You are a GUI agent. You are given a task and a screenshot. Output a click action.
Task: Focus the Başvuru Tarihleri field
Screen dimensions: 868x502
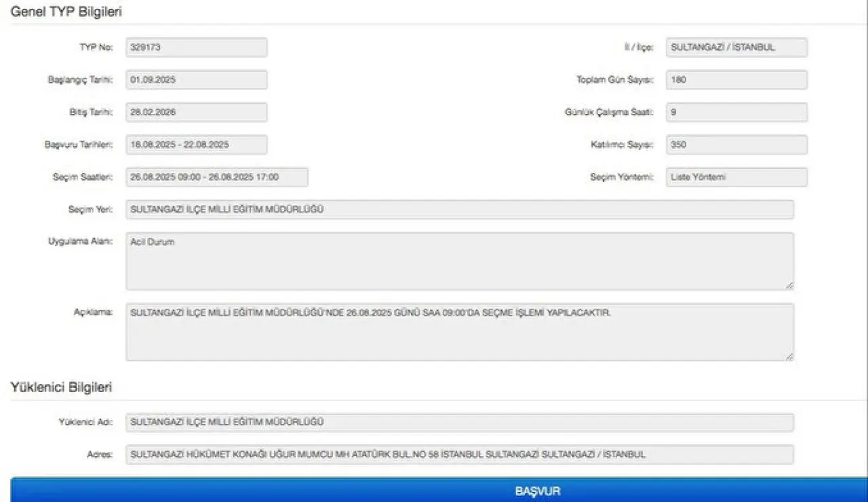[x=196, y=144]
